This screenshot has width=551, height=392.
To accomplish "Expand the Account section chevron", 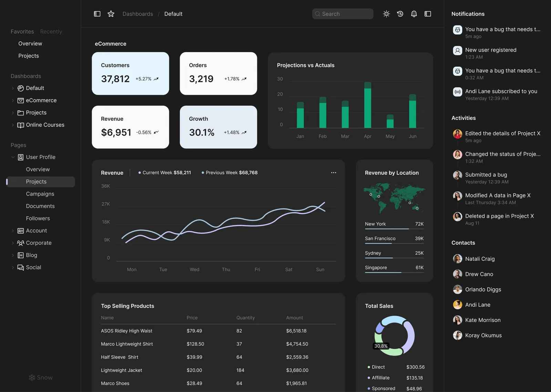I will click(13, 230).
